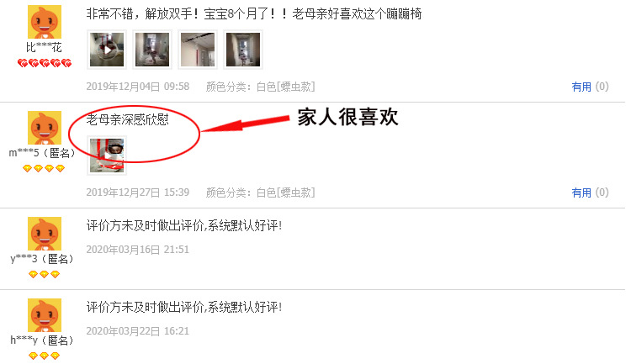This screenshot has width=631, height=364.
Task: Click avatar of reviewer y***3
Action: pos(45,234)
